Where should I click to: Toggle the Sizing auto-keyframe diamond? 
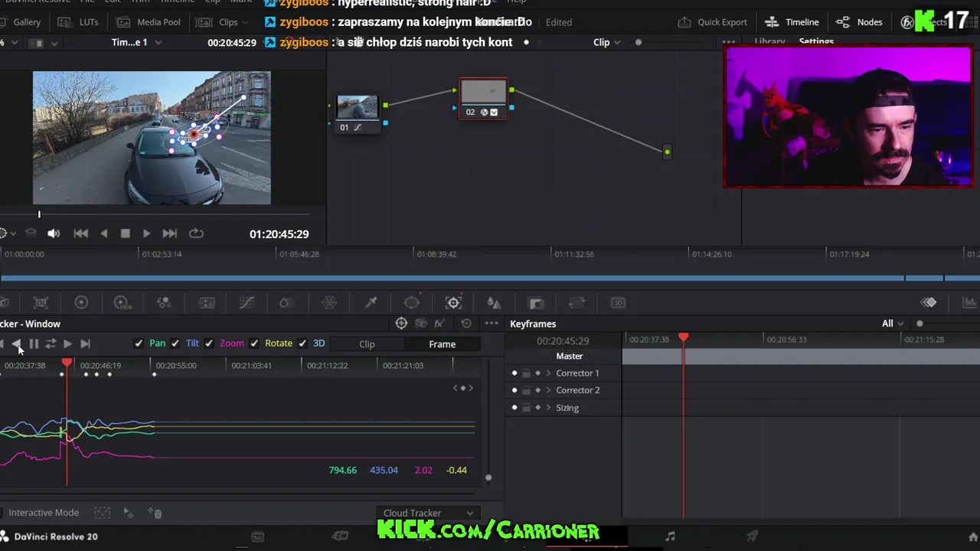tap(537, 408)
